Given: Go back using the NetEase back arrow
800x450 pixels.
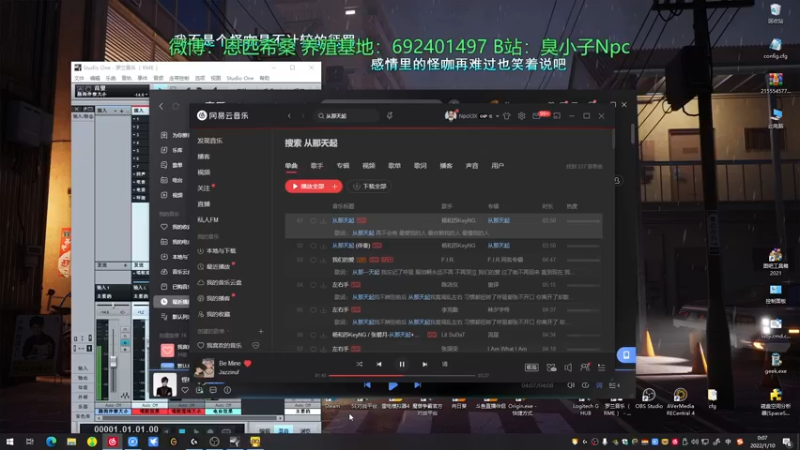Looking at the screenshot, I should pos(289,116).
